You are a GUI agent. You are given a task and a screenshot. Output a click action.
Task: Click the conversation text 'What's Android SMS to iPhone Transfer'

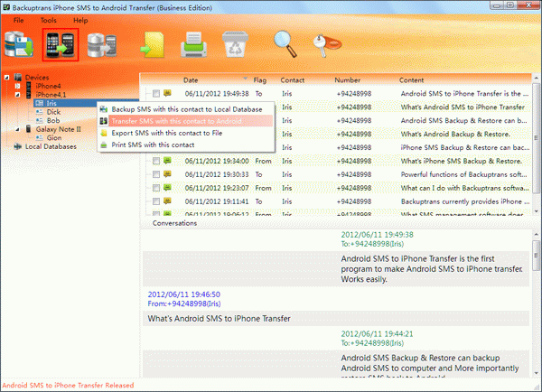(219, 318)
